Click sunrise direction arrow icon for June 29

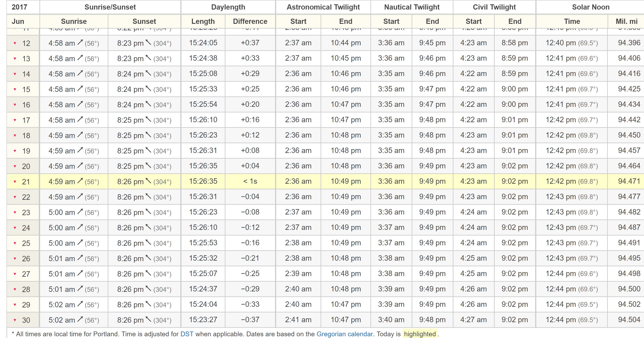[80, 304]
